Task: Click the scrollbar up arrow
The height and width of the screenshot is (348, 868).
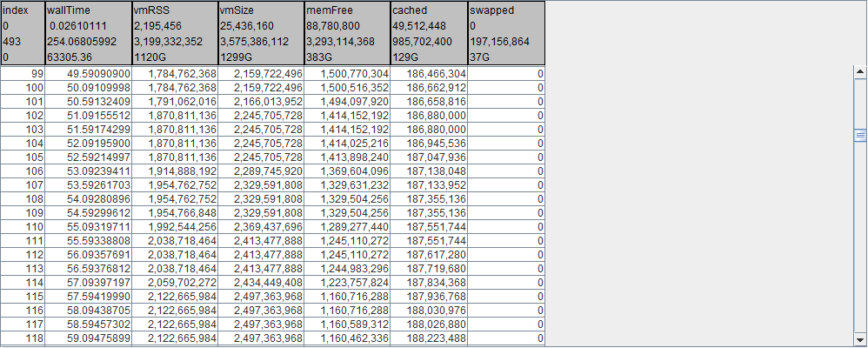Action: click(860, 75)
